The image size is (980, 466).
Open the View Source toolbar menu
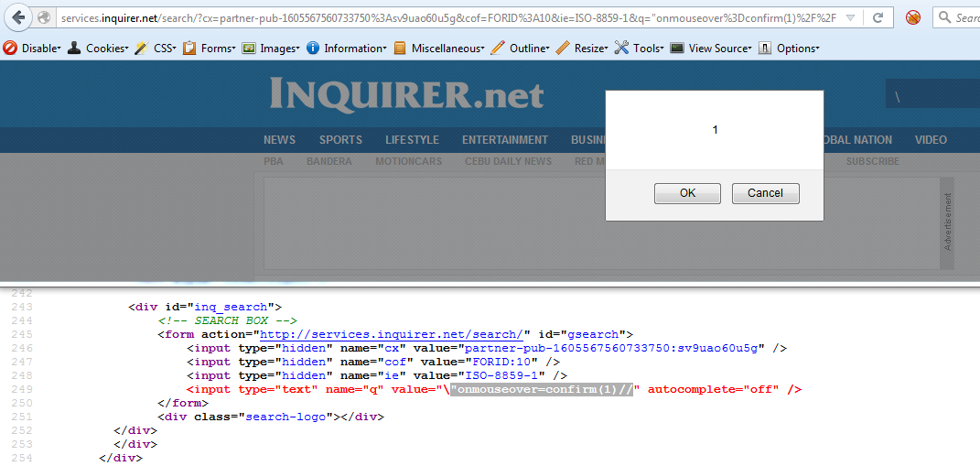click(x=720, y=49)
